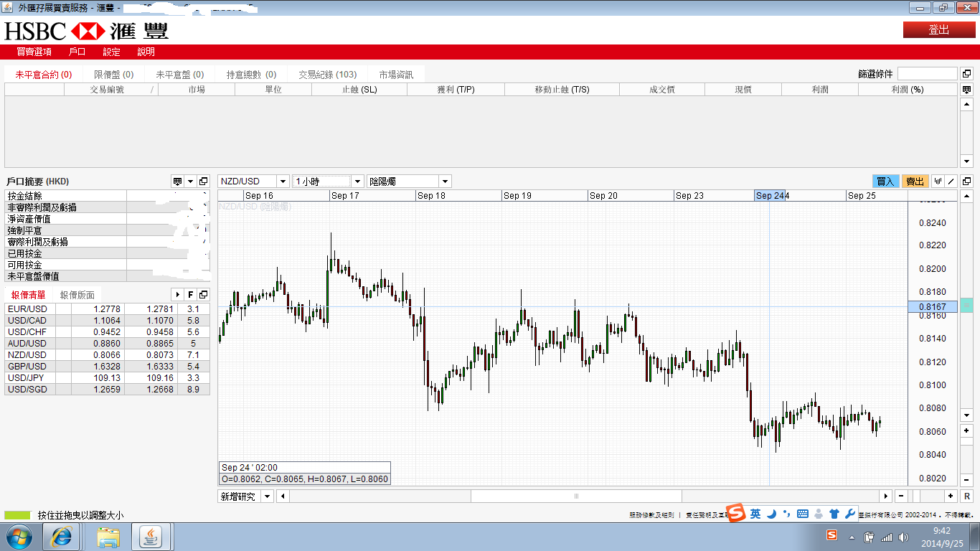This screenshot has height=551, width=980.
Task: Show hidden system tray icons
Action: tap(852, 537)
